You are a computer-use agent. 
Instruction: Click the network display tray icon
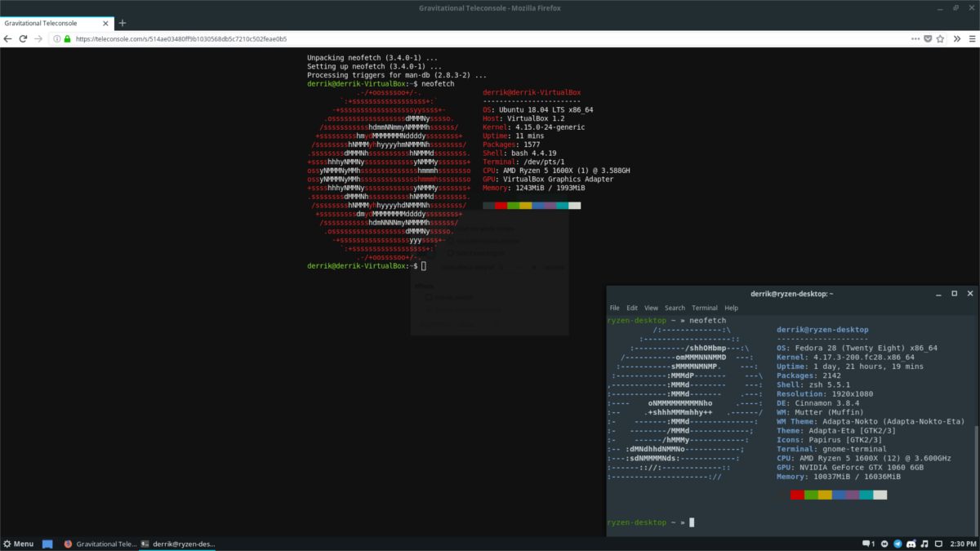(937, 544)
